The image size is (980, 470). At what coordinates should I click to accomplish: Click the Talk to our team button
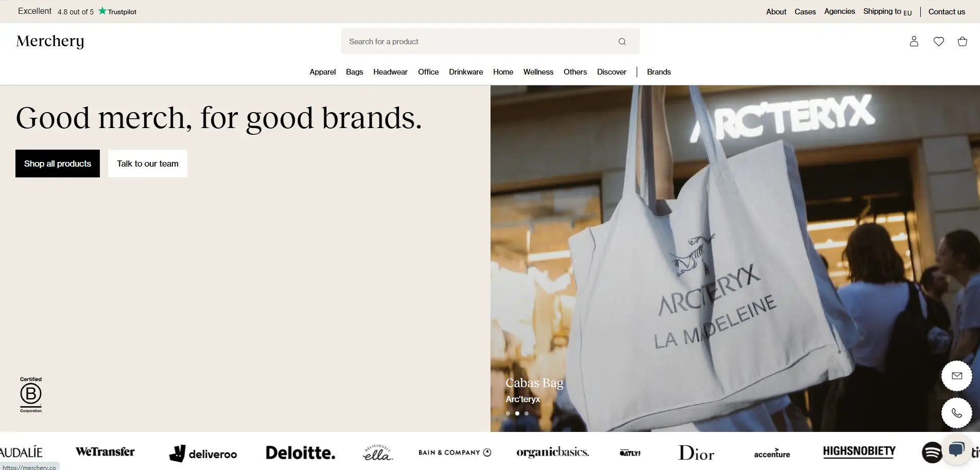click(148, 164)
